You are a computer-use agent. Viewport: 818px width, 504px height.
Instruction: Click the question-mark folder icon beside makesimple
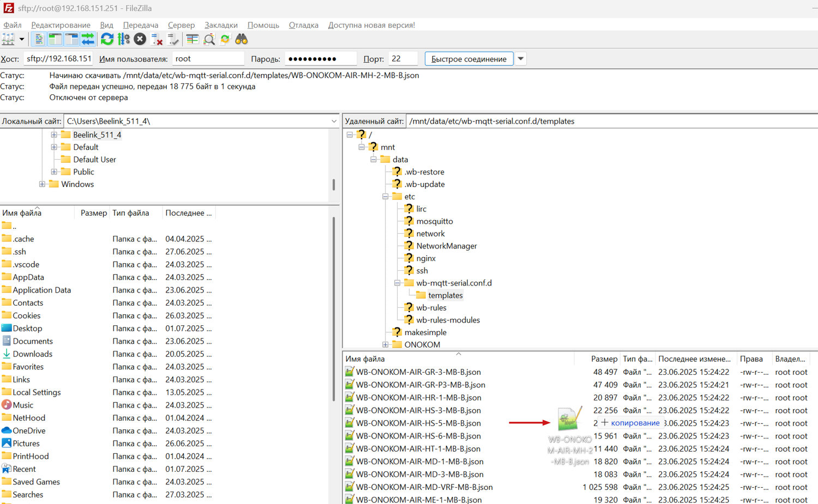click(x=397, y=332)
